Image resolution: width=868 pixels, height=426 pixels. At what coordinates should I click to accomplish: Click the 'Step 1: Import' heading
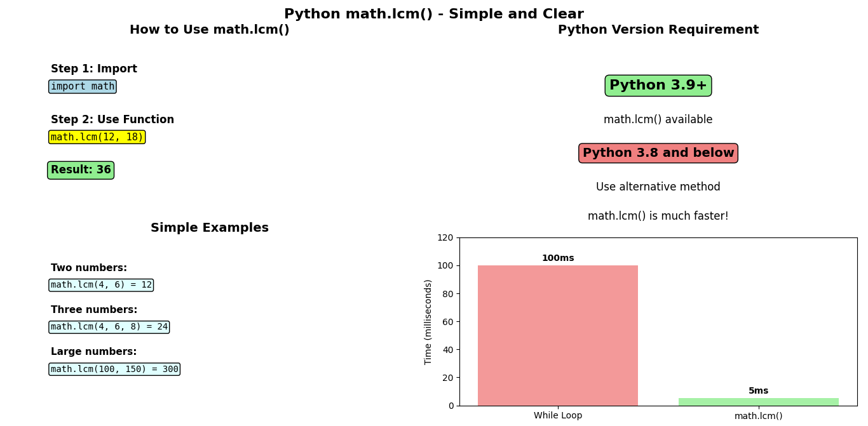(94, 69)
